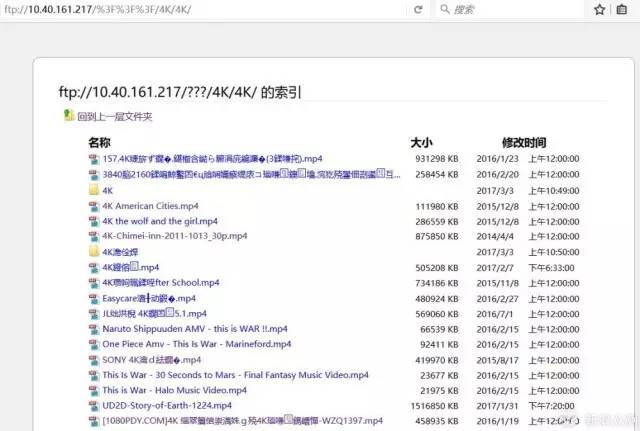Select date 2017/1/31 in modified column

[x=497, y=406]
